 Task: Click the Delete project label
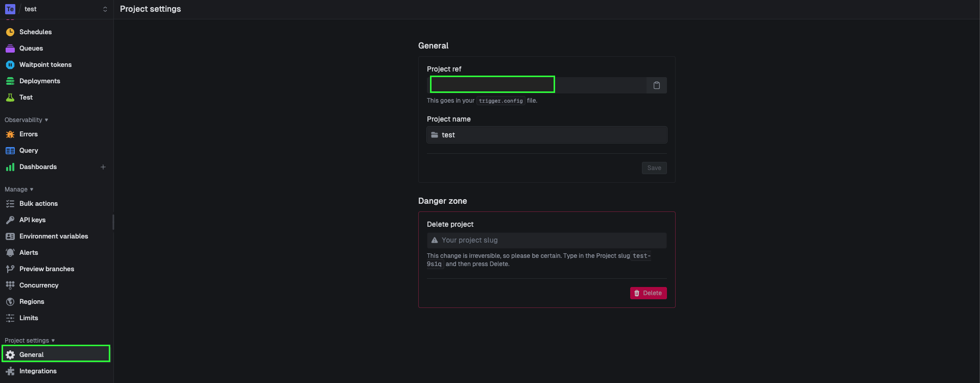point(450,225)
